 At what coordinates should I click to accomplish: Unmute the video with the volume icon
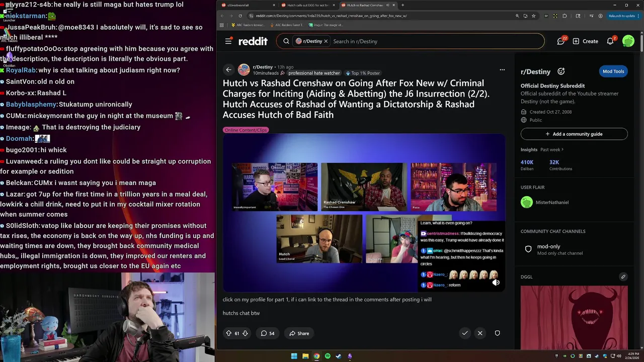coord(496,283)
